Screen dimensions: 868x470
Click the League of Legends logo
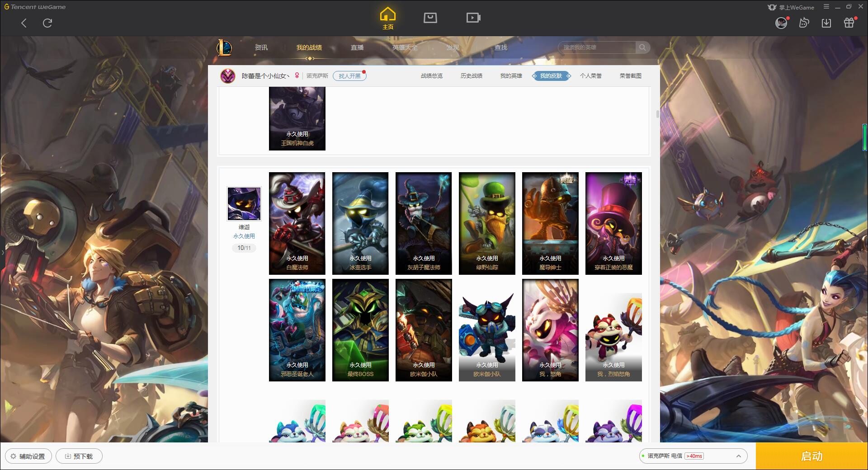[224, 47]
